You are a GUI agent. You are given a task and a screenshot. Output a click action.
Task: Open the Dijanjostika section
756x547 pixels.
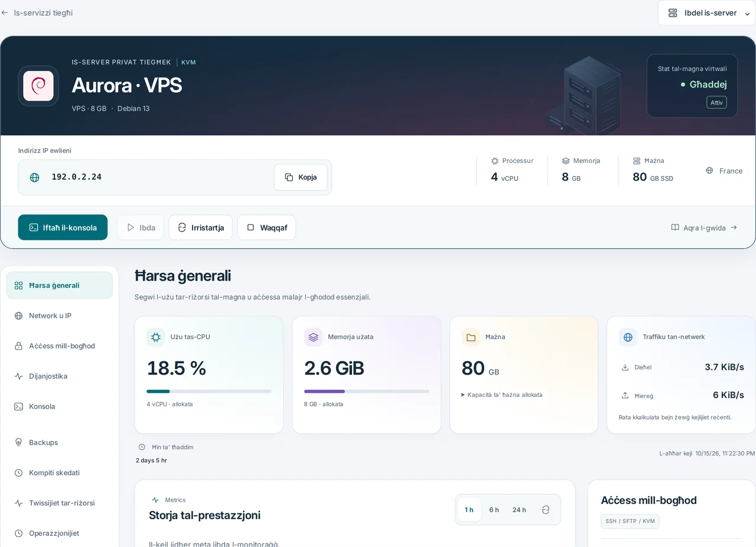tap(60, 376)
